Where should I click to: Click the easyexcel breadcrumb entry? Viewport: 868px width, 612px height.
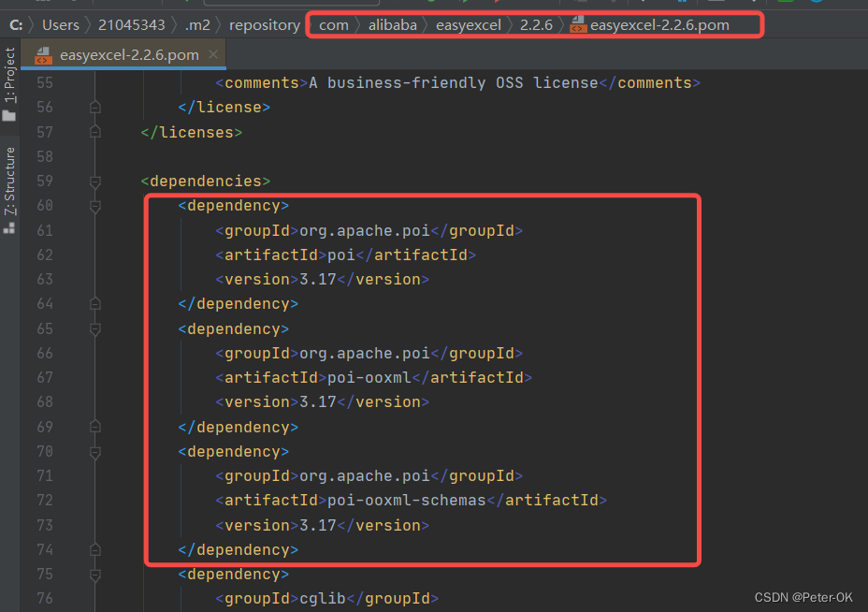(x=468, y=24)
